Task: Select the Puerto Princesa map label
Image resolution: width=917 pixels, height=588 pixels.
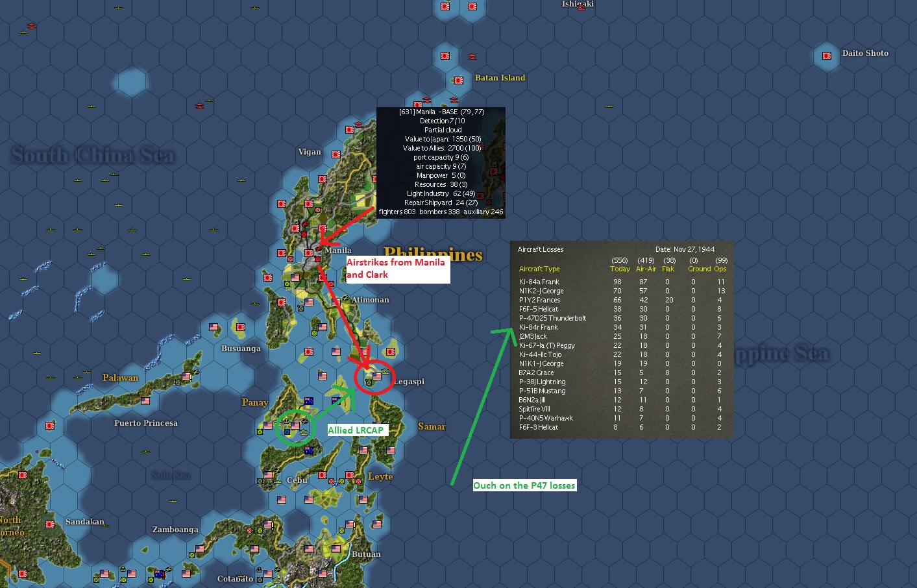Action: pos(146,423)
